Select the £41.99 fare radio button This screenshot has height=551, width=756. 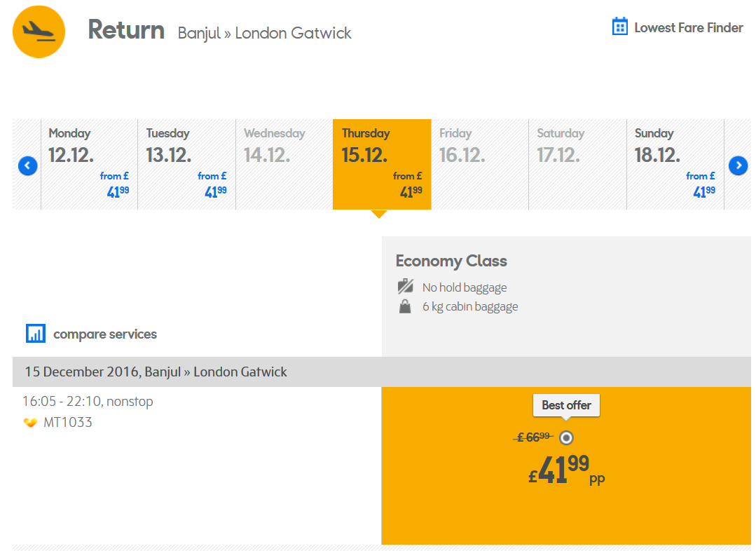(566, 437)
